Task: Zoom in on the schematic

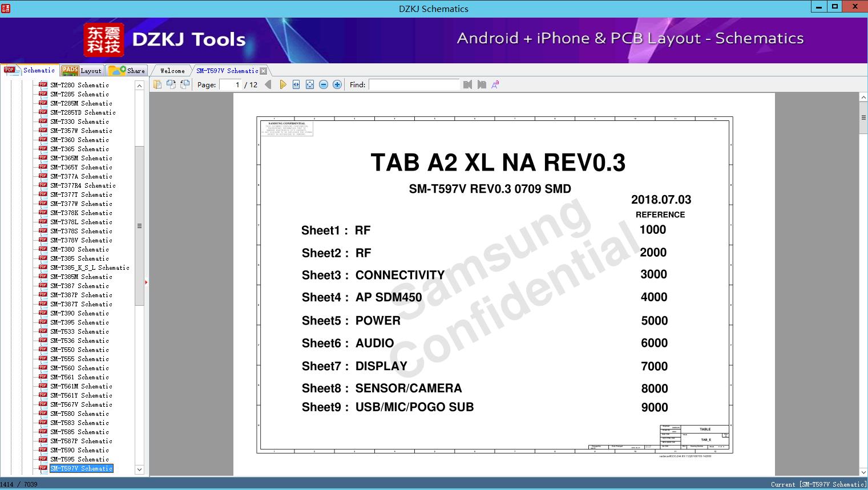Action: click(x=337, y=84)
